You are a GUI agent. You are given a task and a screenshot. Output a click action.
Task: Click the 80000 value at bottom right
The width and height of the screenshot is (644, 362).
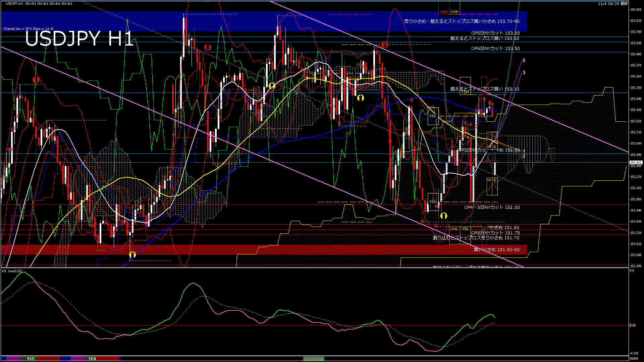click(634, 359)
